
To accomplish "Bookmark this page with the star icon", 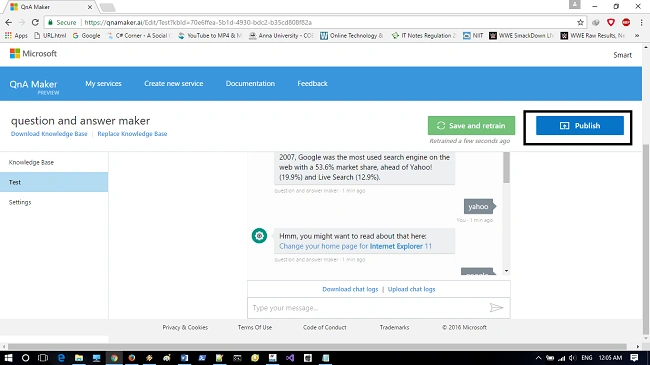I will pos(580,22).
